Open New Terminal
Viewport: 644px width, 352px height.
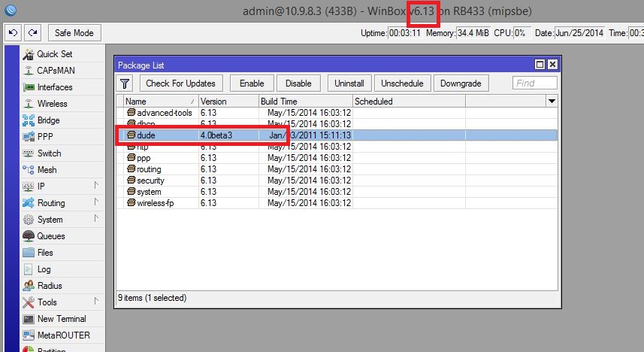(62, 319)
